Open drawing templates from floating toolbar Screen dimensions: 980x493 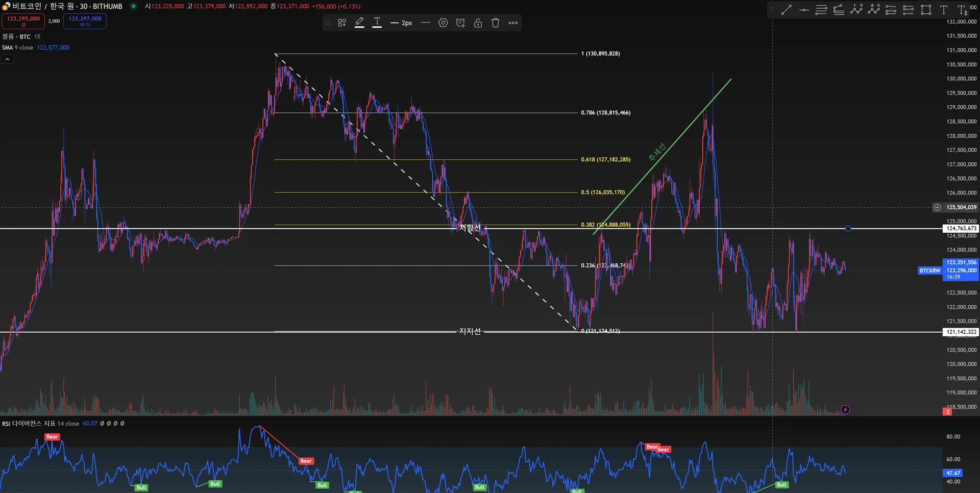coord(342,23)
